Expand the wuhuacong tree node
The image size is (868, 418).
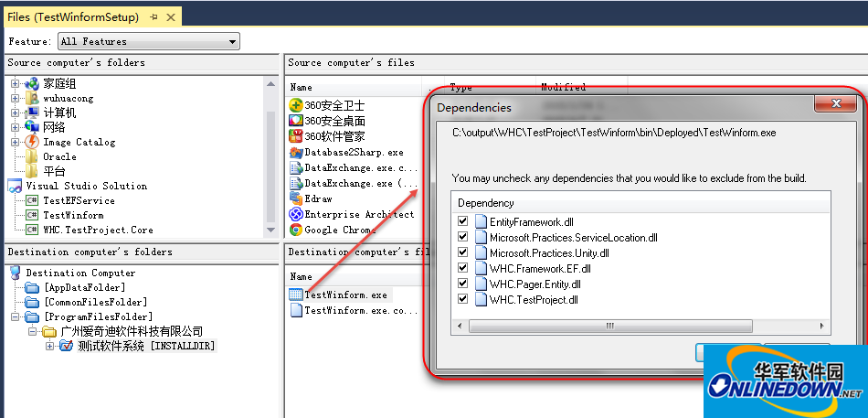pos(15,98)
